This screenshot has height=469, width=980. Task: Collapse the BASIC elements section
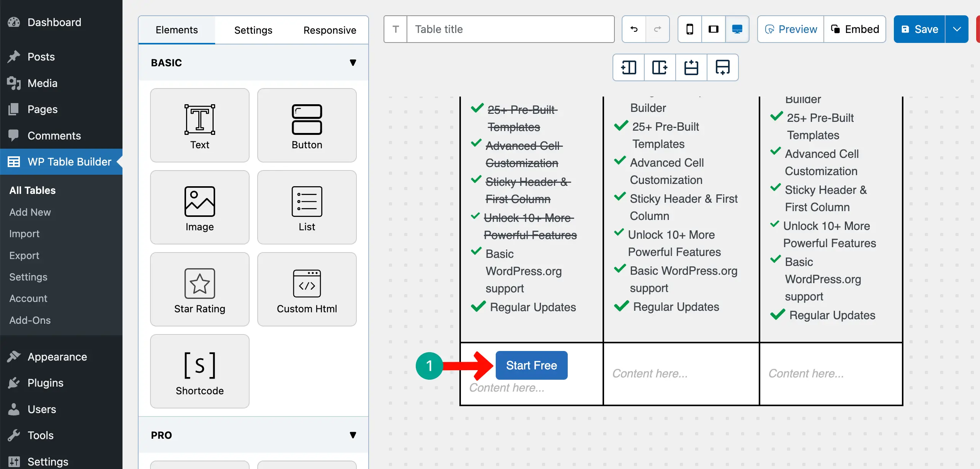pyautogui.click(x=353, y=62)
